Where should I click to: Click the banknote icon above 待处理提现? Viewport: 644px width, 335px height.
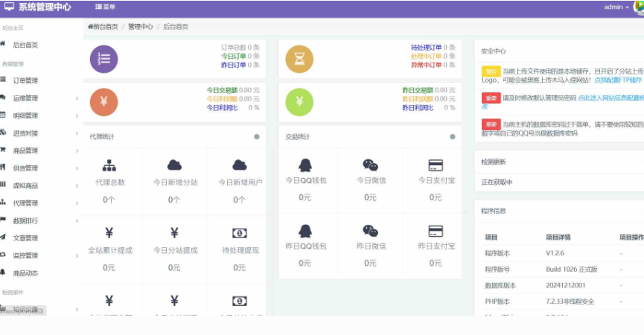tap(240, 233)
